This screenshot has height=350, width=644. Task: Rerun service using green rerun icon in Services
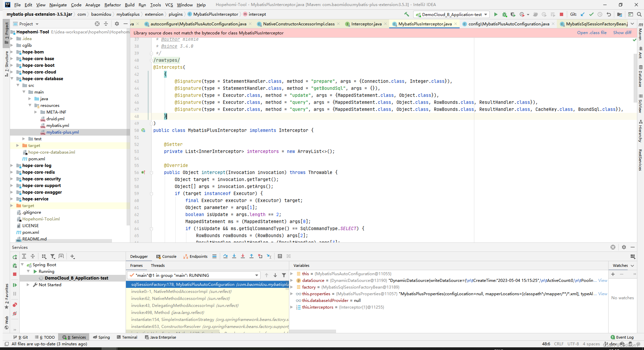click(x=15, y=257)
